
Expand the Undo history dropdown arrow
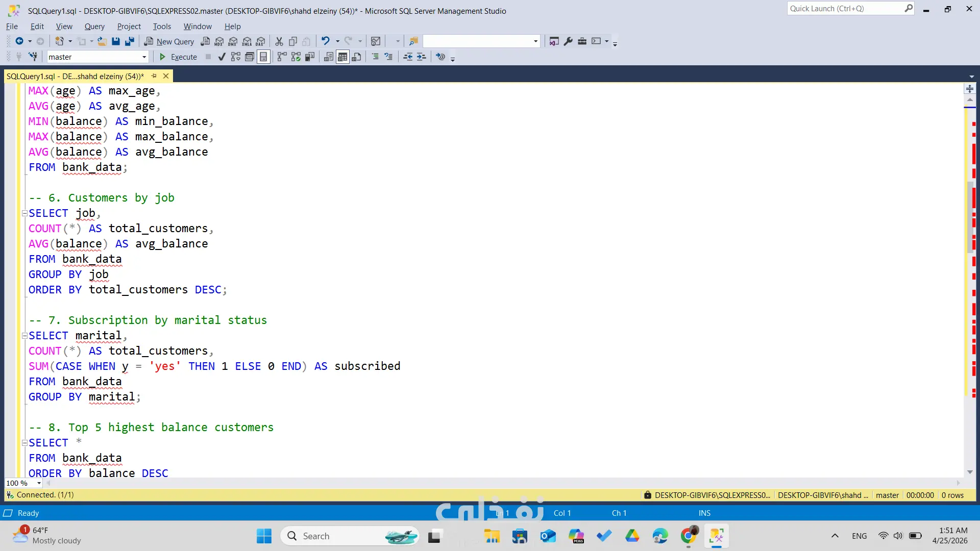[x=337, y=41]
